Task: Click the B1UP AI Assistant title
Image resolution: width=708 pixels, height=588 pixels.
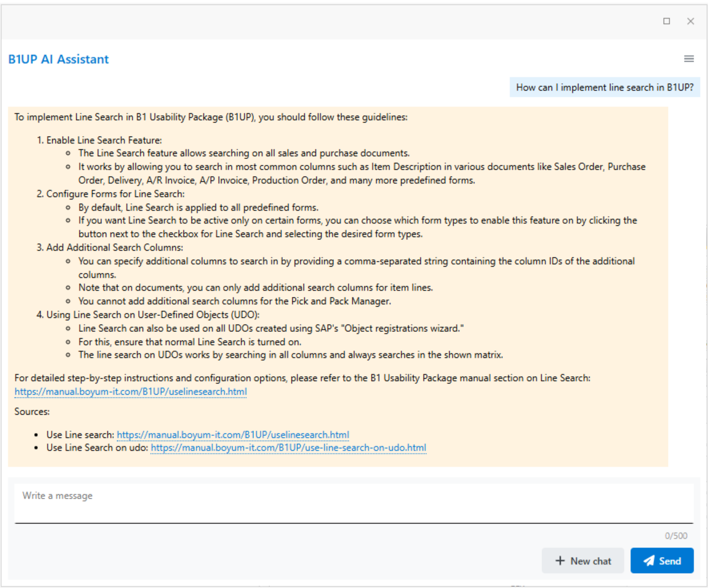Action: pos(59,59)
